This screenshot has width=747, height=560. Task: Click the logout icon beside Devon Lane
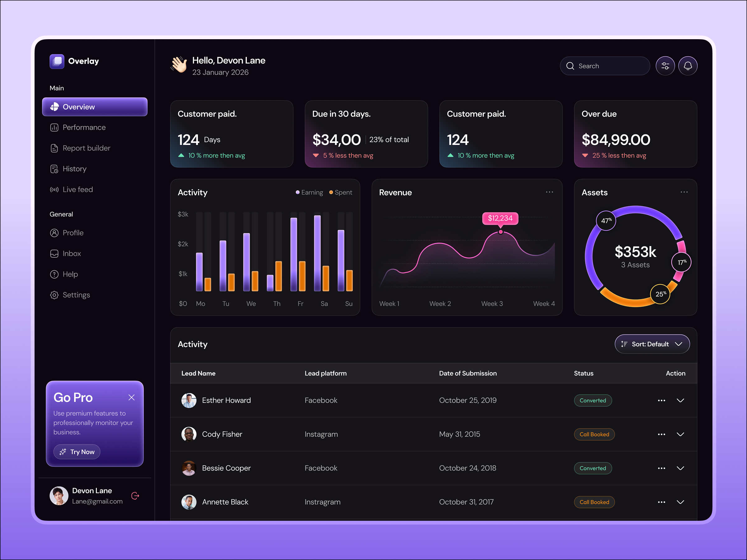coord(135,496)
